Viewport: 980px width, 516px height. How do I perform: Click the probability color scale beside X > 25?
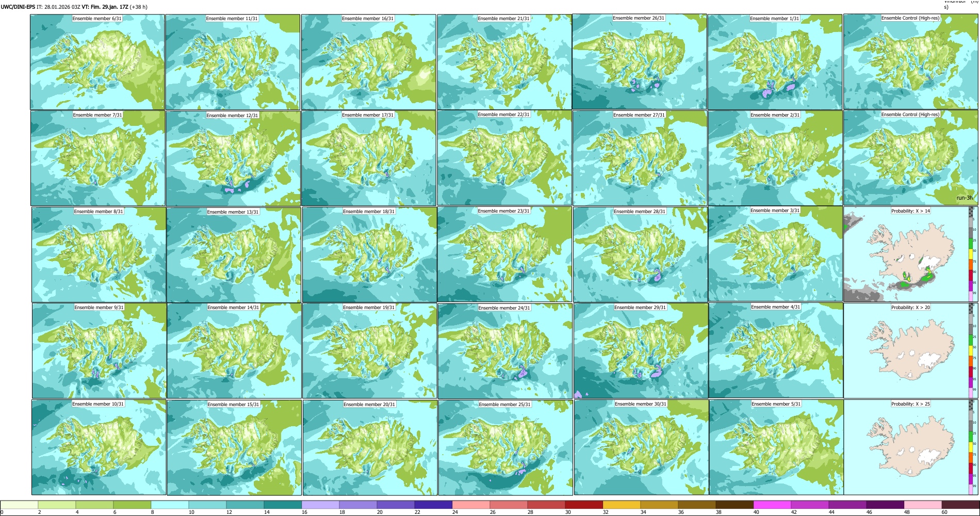point(972,447)
